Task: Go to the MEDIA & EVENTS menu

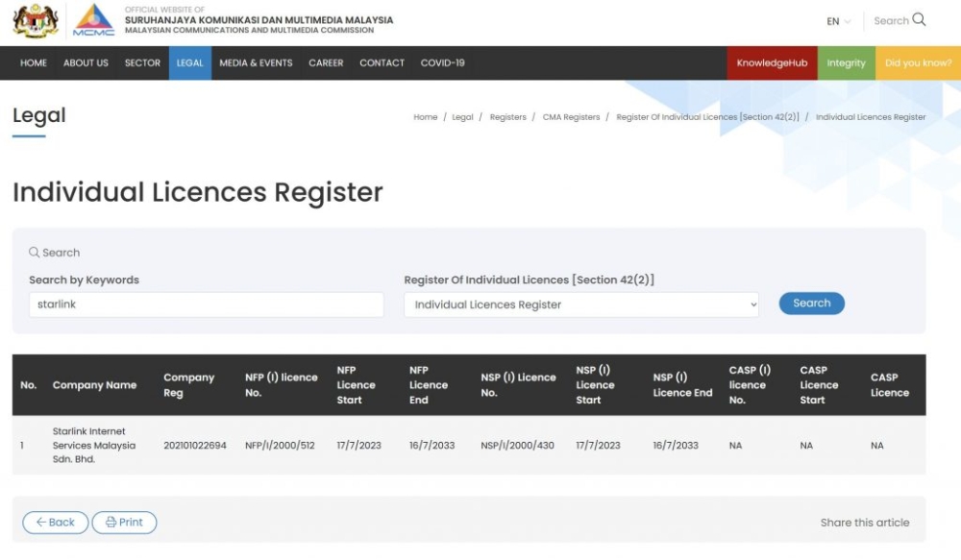Action: [256, 63]
